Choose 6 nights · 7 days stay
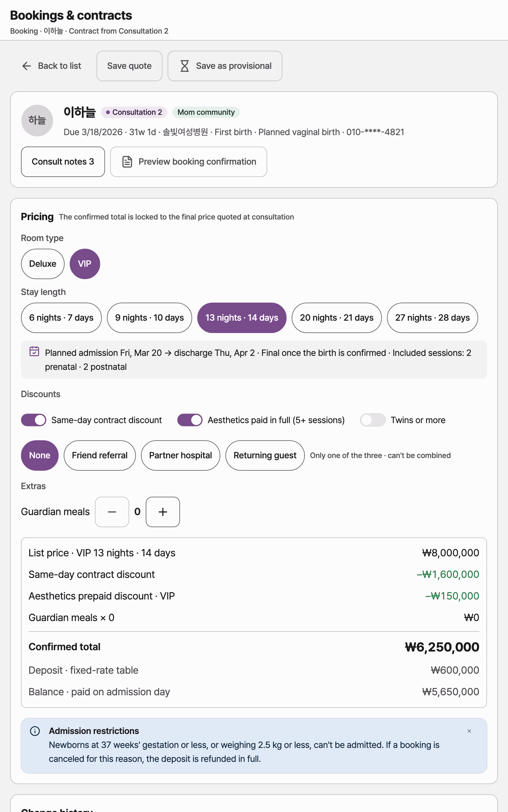 tap(61, 318)
